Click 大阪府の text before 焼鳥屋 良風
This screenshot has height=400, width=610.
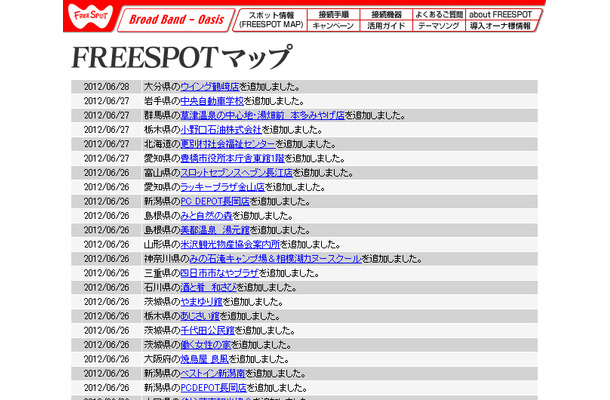162,359
